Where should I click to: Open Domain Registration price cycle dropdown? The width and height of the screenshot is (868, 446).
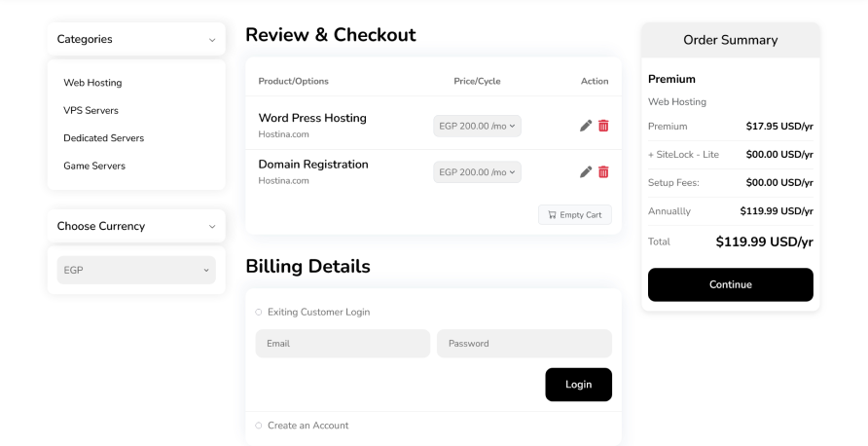(477, 172)
